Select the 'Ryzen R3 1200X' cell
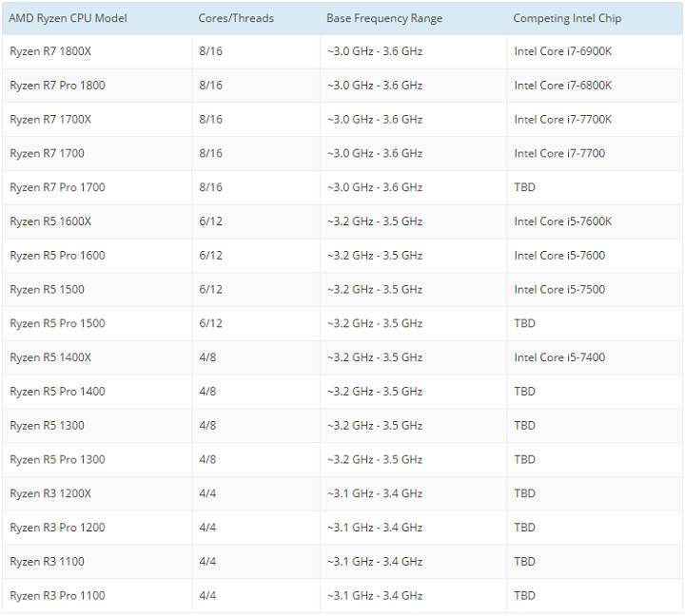685x616 pixels. 96,494
